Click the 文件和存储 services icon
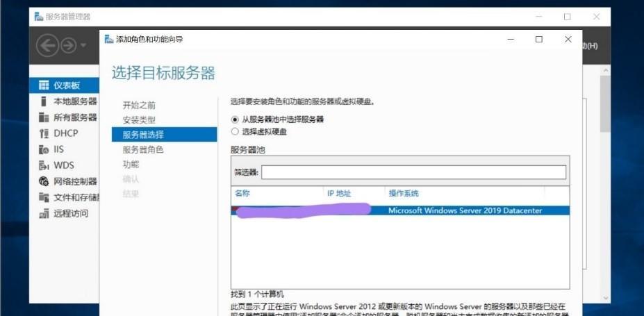The width and height of the screenshot is (644, 316). tap(44, 197)
